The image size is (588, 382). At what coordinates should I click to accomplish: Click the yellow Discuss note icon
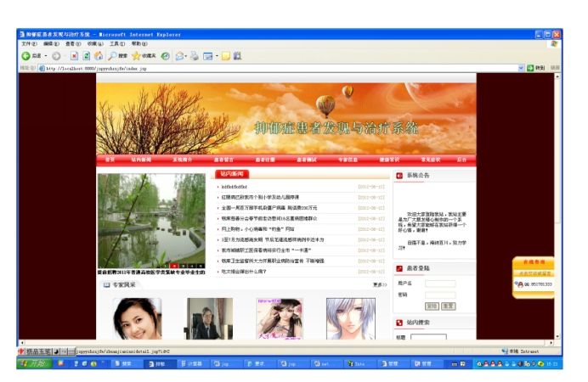226,56
